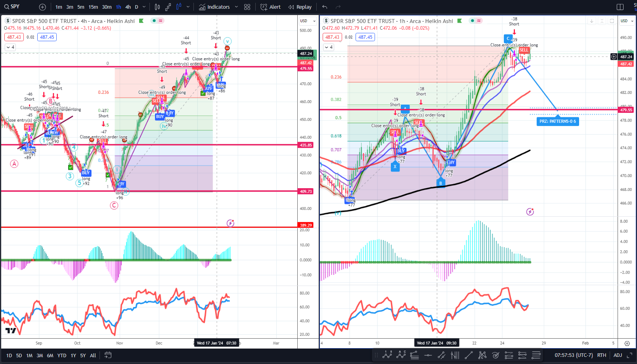This screenshot has width=637, height=364.
Task: Switch to 1m timeframe
Action: click(x=59, y=7)
